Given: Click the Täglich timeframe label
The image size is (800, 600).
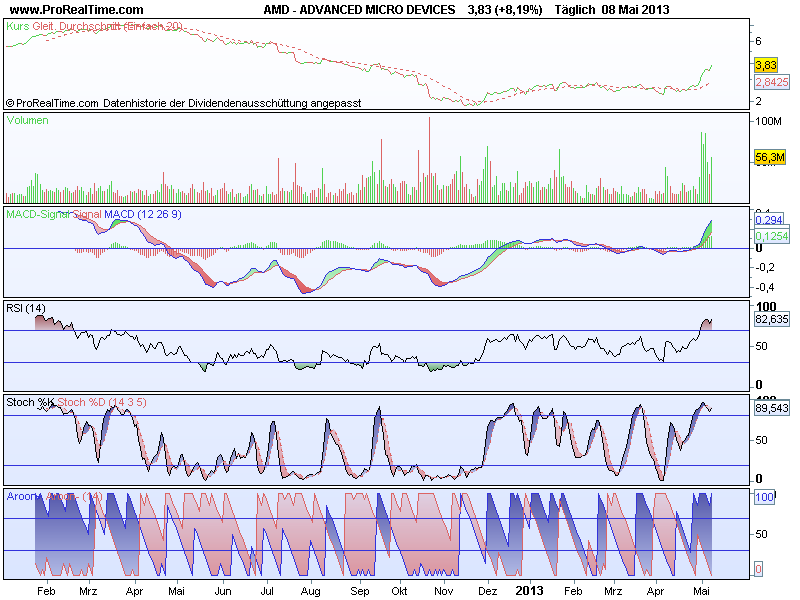Looking at the screenshot, I should tap(574, 9).
